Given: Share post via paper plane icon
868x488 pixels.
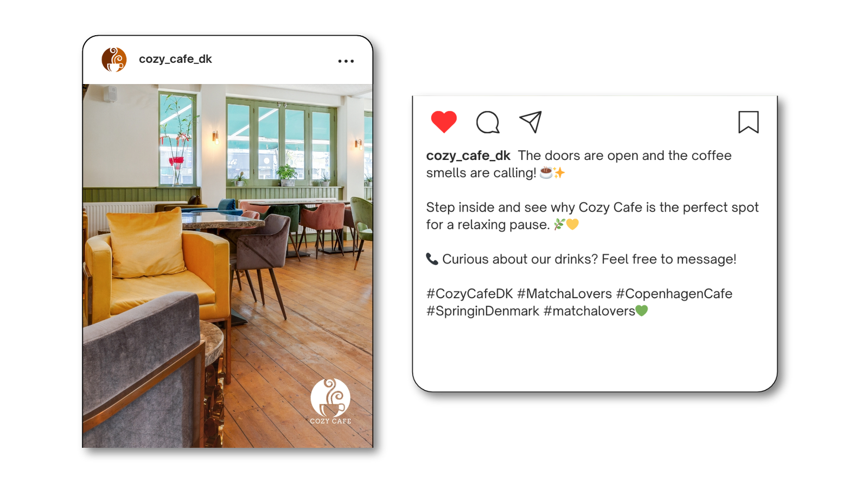Looking at the screenshot, I should [x=531, y=122].
